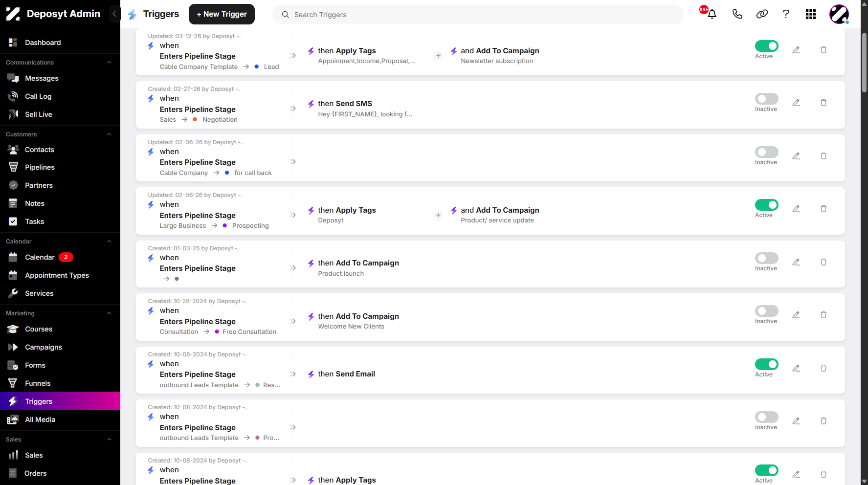Edit the Send SMS trigger via pencil icon

[x=796, y=103]
